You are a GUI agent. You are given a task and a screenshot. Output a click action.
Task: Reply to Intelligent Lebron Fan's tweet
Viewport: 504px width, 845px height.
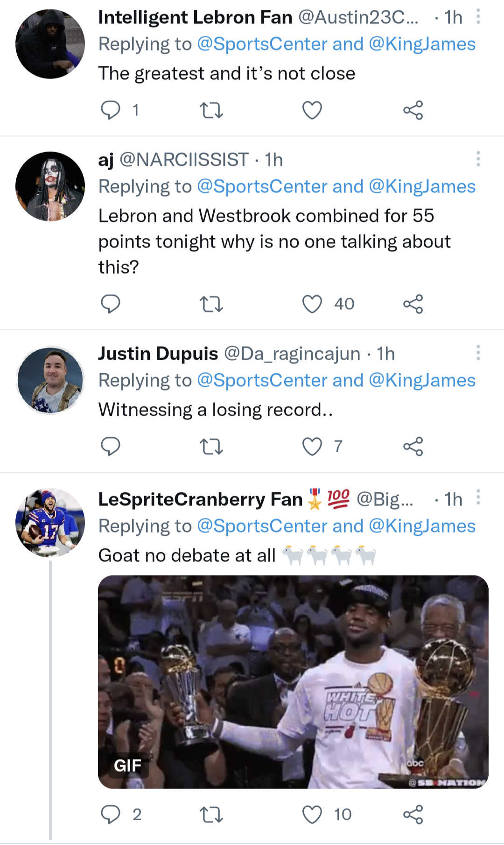111,111
